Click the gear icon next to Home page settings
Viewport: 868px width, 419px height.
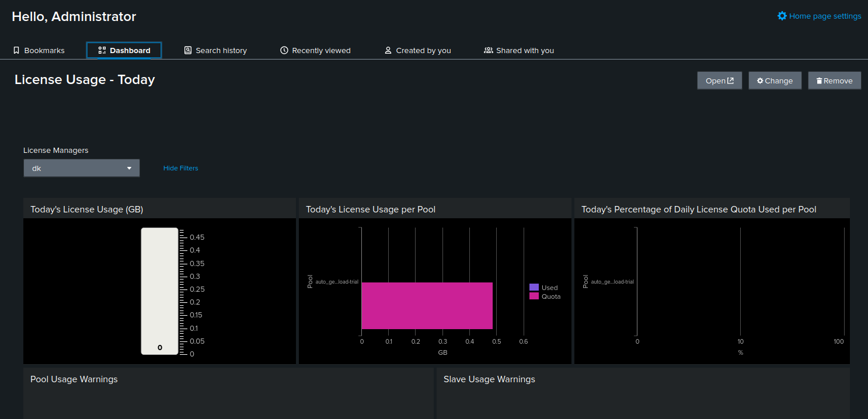[782, 16]
